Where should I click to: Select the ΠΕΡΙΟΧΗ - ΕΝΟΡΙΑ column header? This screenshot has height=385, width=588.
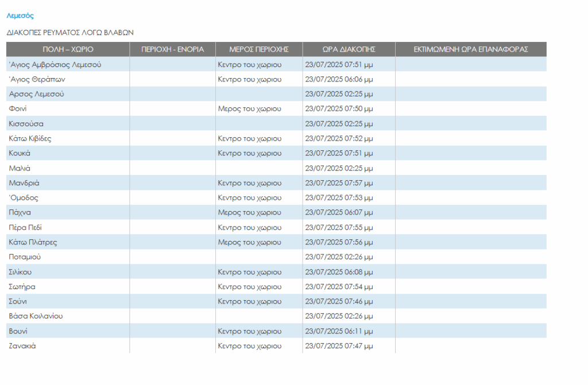[x=172, y=49]
